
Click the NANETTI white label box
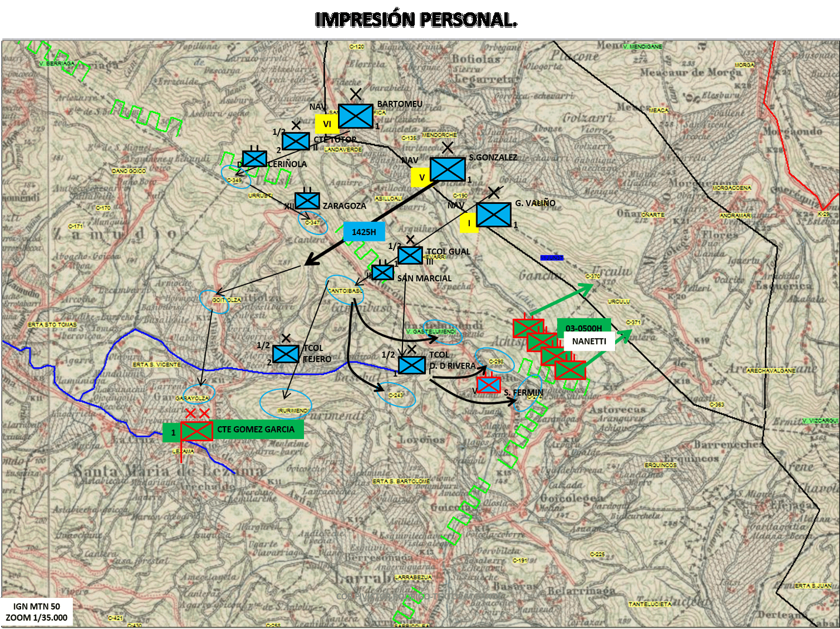(x=589, y=341)
